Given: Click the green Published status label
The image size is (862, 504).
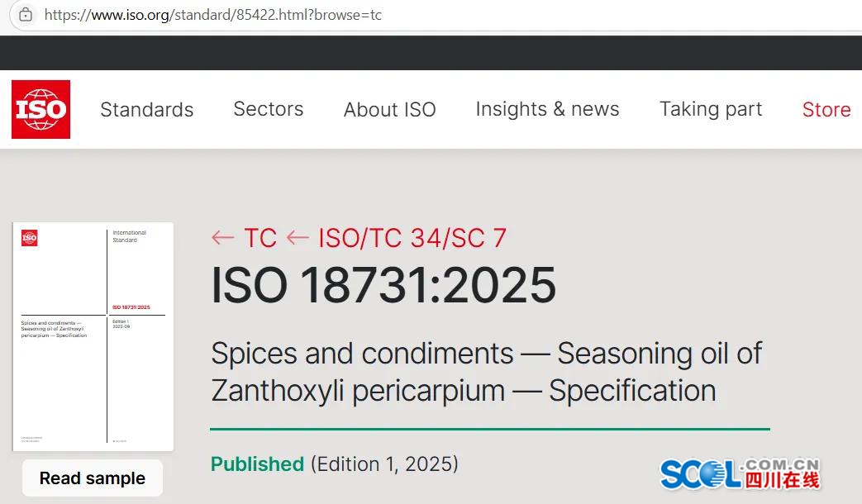Looking at the screenshot, I should point(257,464).
